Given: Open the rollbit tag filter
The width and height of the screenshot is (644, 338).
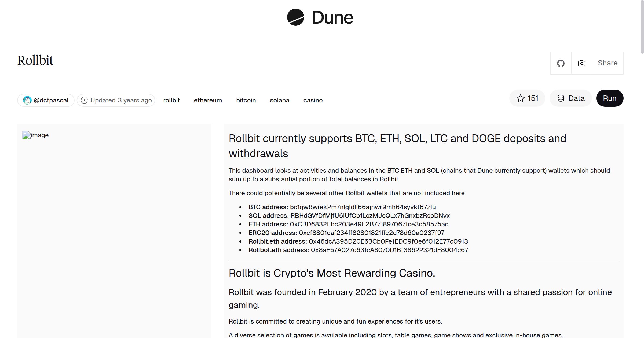Looking at the screenshot, I should click(171, 100).
